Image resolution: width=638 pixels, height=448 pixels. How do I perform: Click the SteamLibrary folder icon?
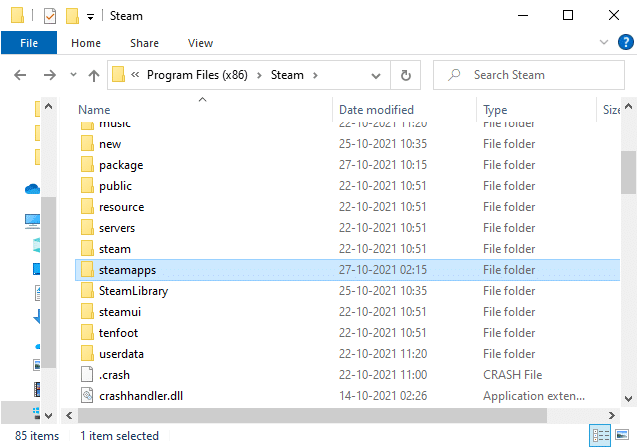tap(87, 291)
